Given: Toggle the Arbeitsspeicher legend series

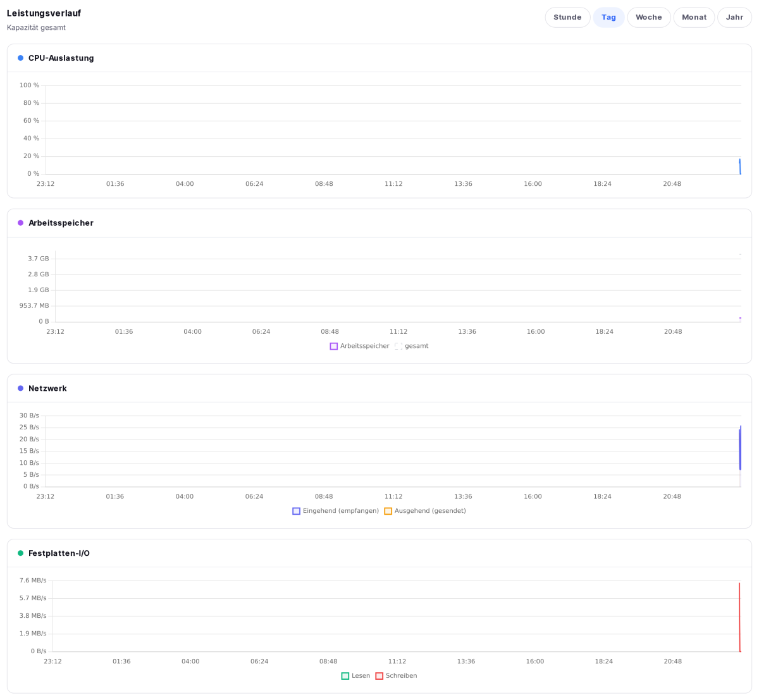Looking at the screenshot, I should click(x=360, y=346).
